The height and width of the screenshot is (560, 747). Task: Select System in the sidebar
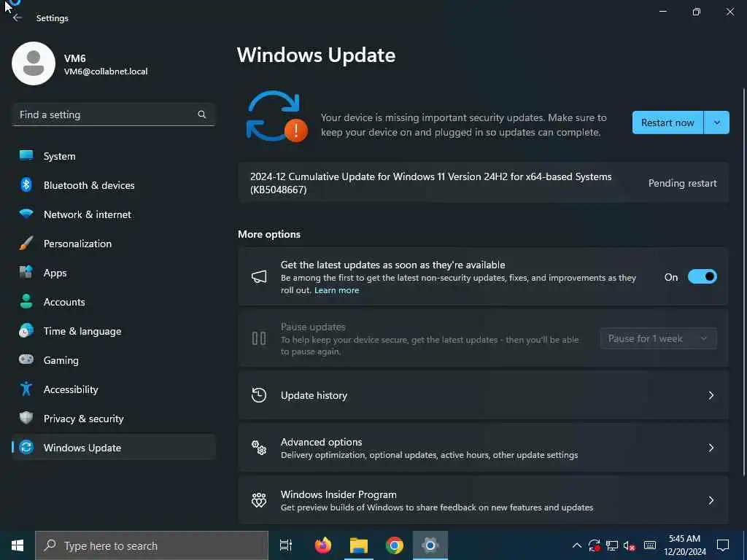click(114, 156)
